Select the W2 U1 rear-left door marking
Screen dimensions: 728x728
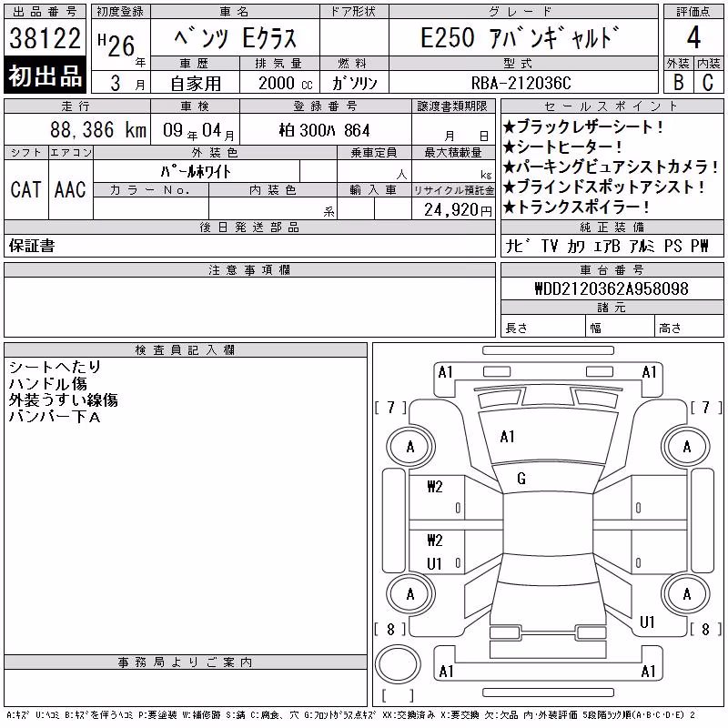(x=435, y=552)
